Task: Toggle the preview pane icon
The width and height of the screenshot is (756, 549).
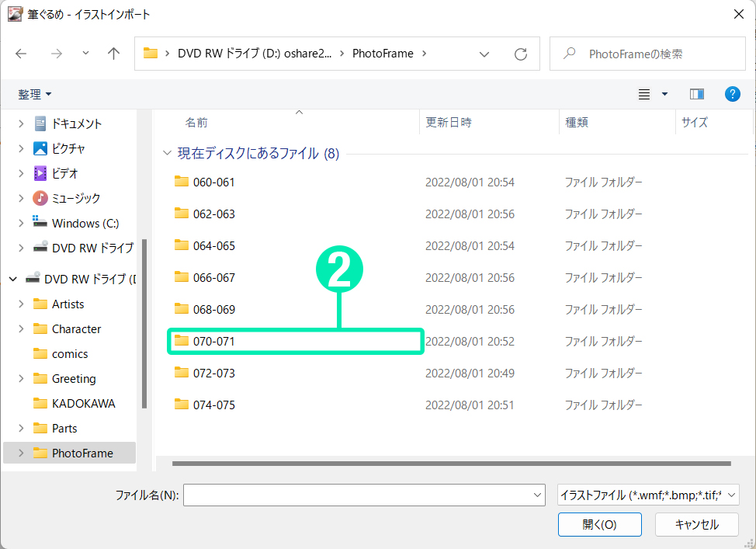Action: click(x=696, y=94)
